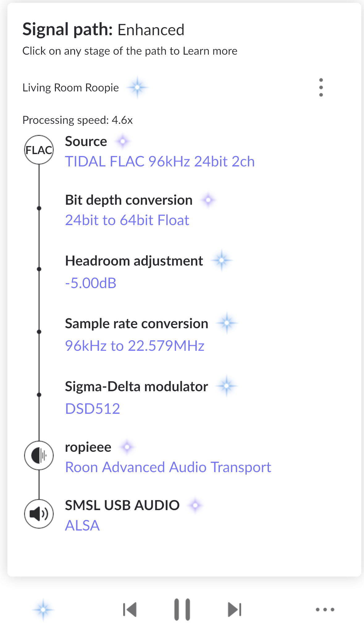The height and width of the screenshot is (629, 364).
Task: Open the 24bit to 64bit Float link
Action: click(x=127, y=220)
